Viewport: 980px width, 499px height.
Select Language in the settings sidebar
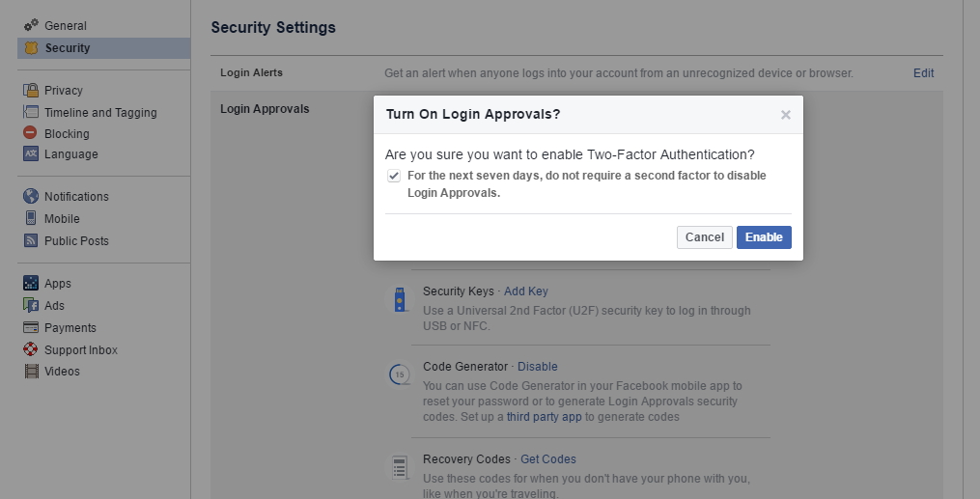tap(70, 154)
